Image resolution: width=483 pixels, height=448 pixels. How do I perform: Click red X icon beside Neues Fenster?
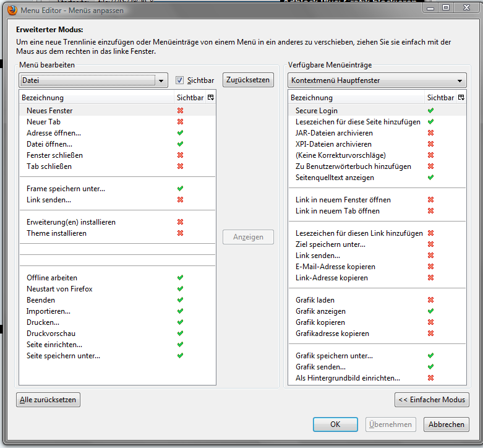pyautogui.click(x=181, y=111)
